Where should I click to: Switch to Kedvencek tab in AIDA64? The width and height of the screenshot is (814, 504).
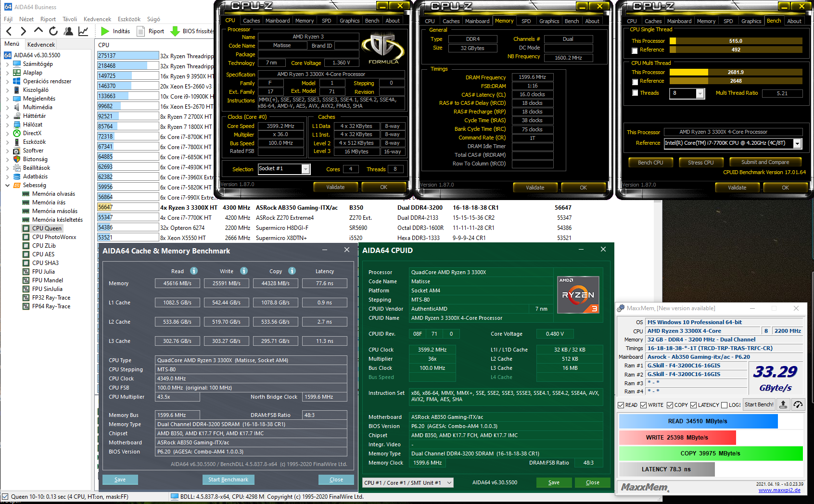tap(41, 44)
